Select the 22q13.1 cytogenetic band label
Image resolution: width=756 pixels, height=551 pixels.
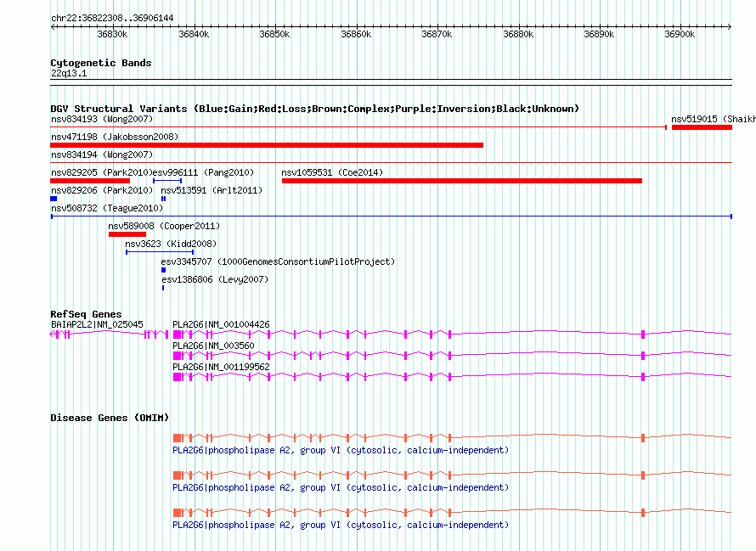[69, 73]
